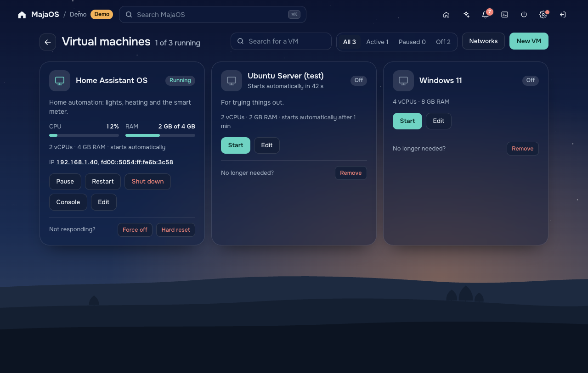Open the settings gear icon
The image size is (588, 373).
point(543,15)
